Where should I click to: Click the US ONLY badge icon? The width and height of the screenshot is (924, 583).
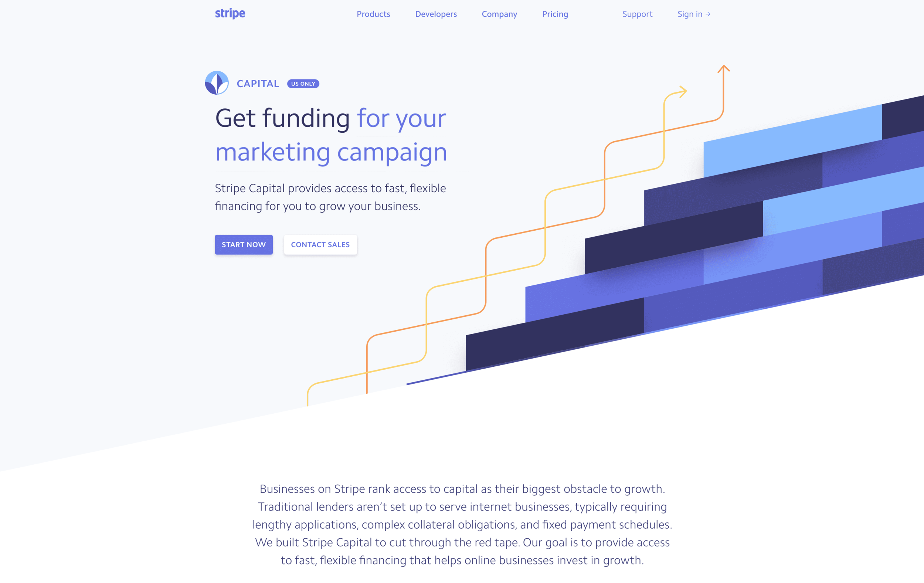(302, 83)
